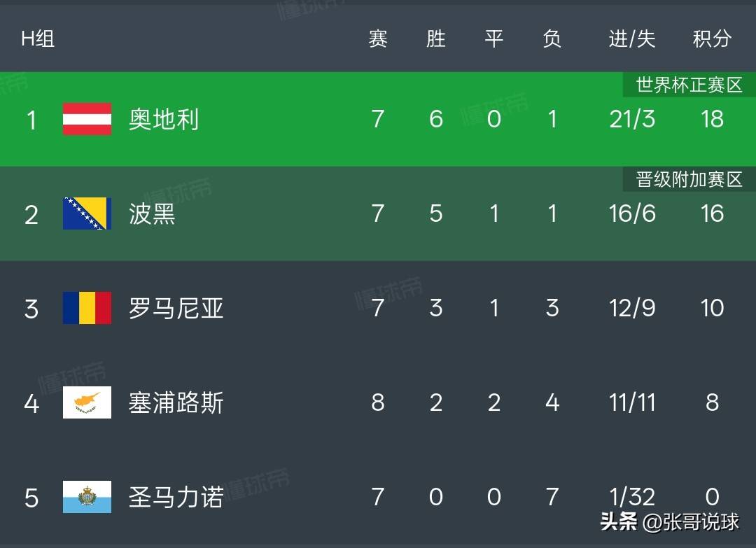Click the 头条 @张哥说球 watermark

pyautogui.click(x=669, y=522)
